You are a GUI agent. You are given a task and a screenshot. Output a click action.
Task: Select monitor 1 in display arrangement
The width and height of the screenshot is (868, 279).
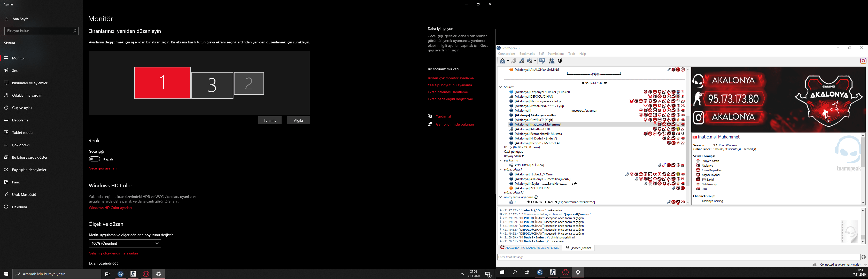coord(162,83)
